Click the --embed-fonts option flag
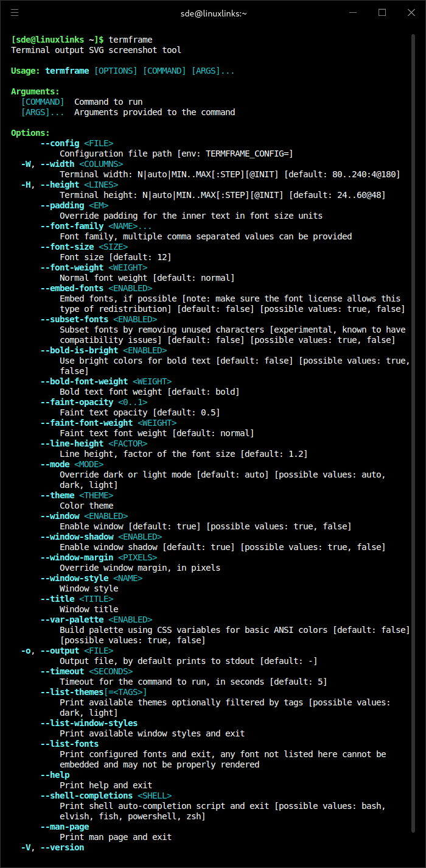The height and width of the screenshot is (868, 426). 72,288
